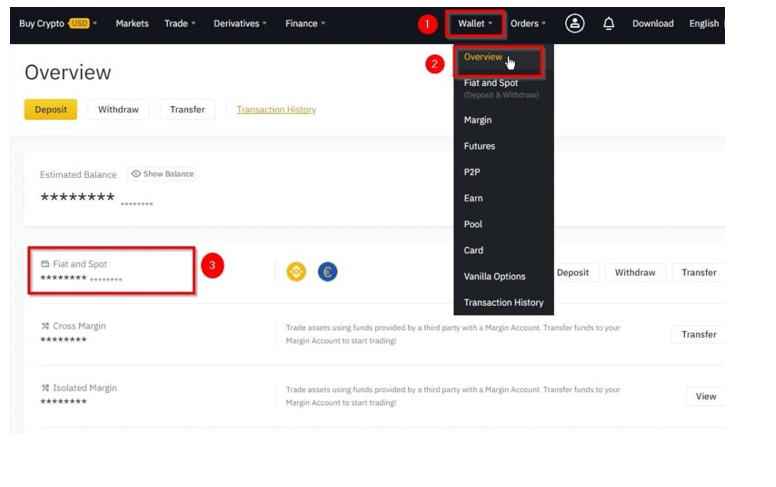
Task: Expand the Derivatives dropdown menu
Action: [x=240, y=23]
